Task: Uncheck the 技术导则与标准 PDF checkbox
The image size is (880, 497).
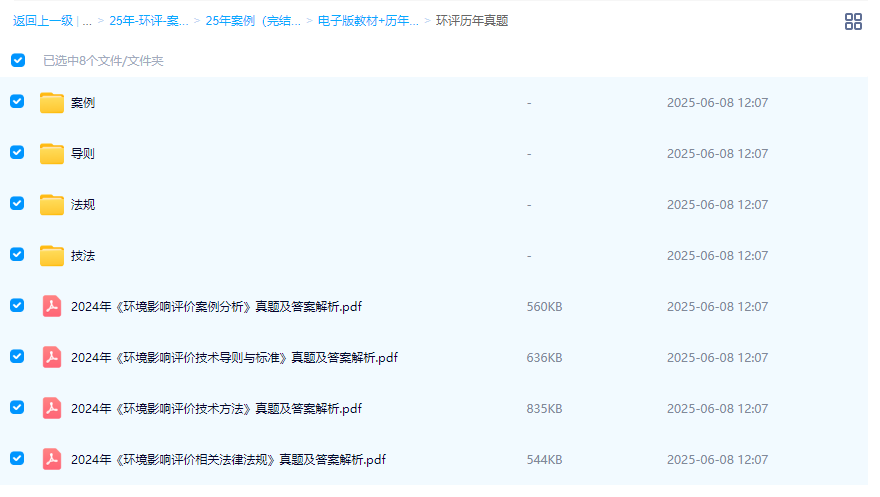Action: click(x=17, y=356)
